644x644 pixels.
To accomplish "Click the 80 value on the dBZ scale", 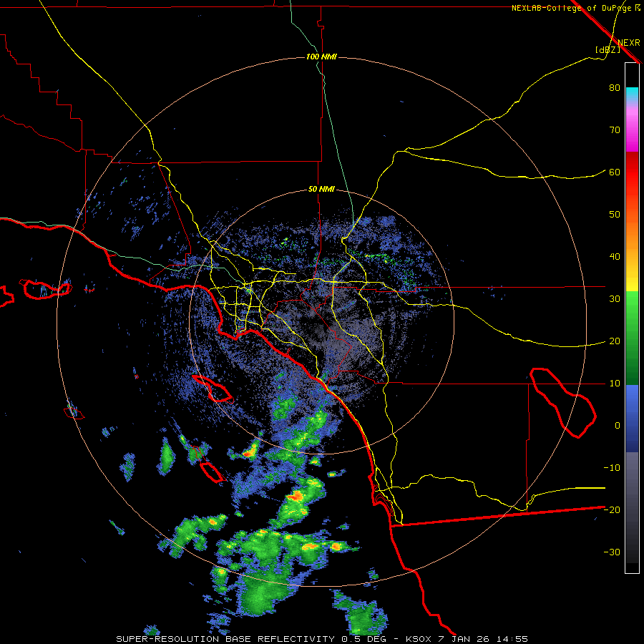I will coord(615,88).
